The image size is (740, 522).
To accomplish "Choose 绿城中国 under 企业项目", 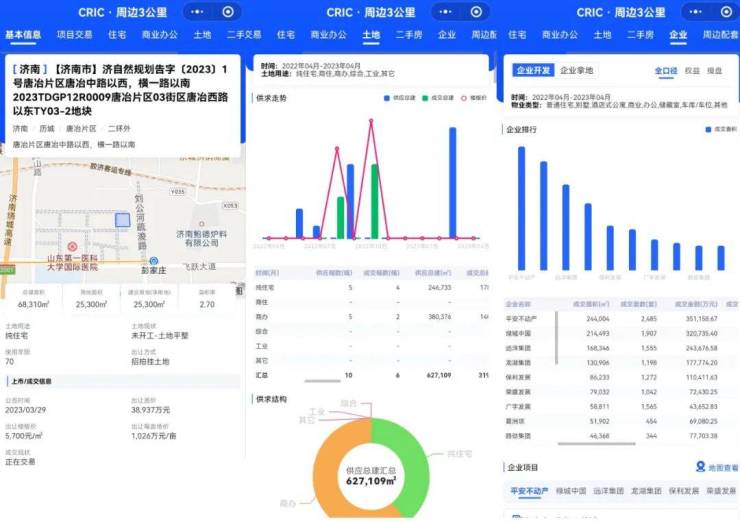I will click(571, 491).
